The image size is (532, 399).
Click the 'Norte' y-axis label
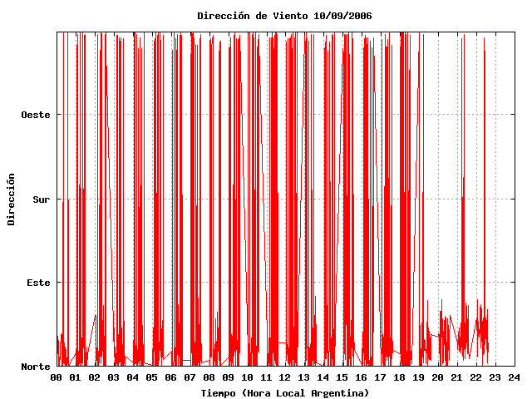[x=36, y=367]
